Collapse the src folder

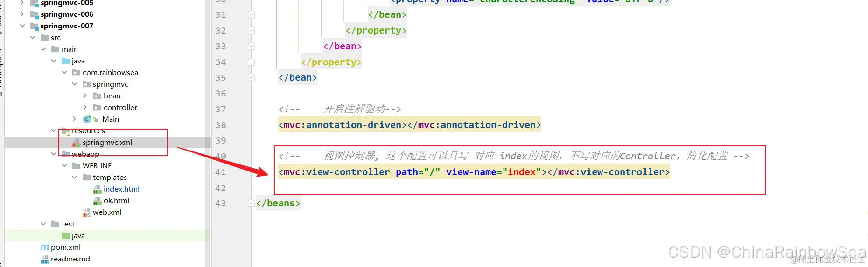click(33, 37)
